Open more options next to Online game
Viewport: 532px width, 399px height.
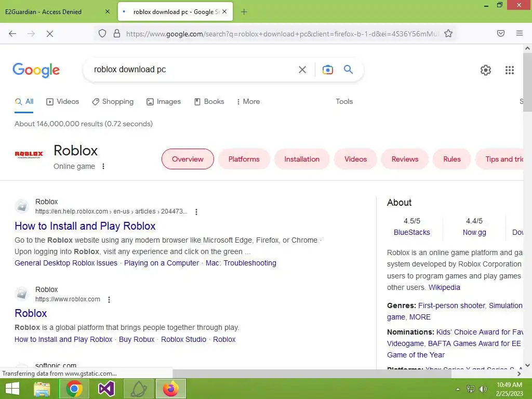[x=103, y=166]
